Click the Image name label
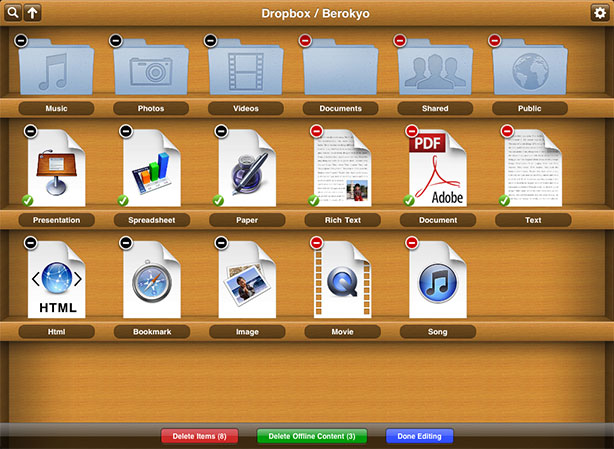 coord(247,332)
